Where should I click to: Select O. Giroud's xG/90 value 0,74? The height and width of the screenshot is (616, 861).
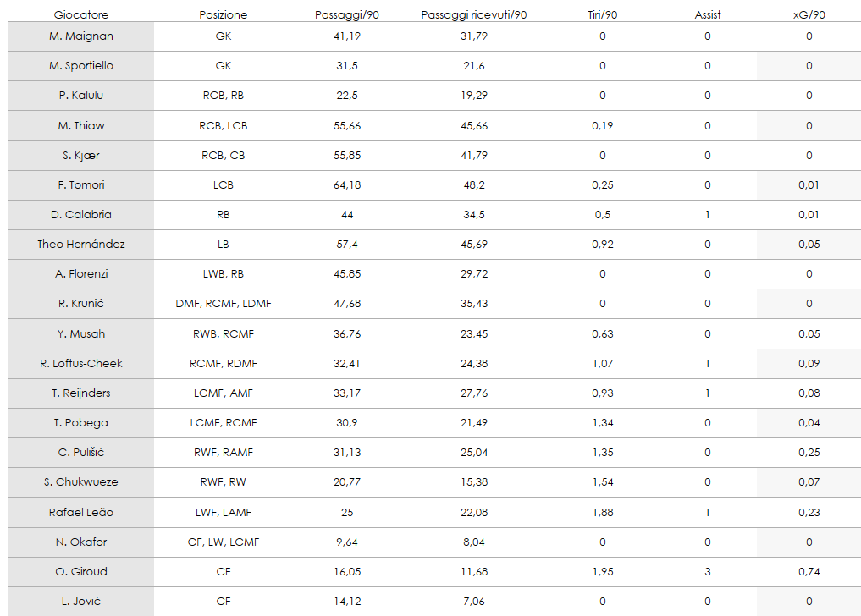tap(809, 572)
